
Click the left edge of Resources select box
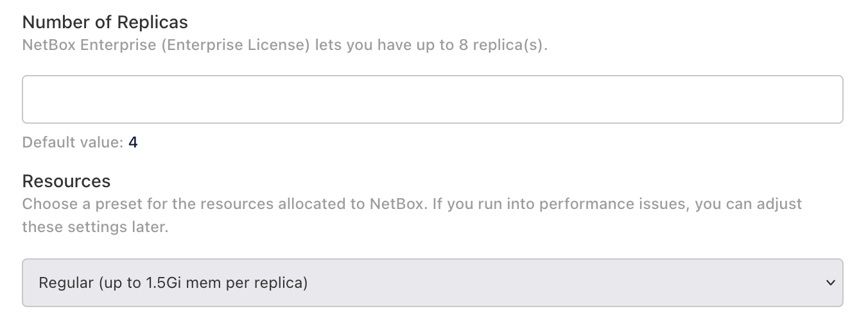(29, 282)
